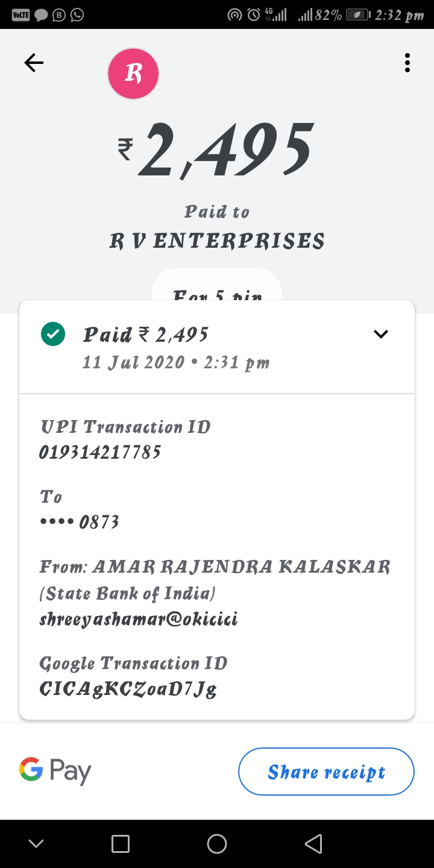Hide navigation bar with down chevron

click(x=36, y=844)
